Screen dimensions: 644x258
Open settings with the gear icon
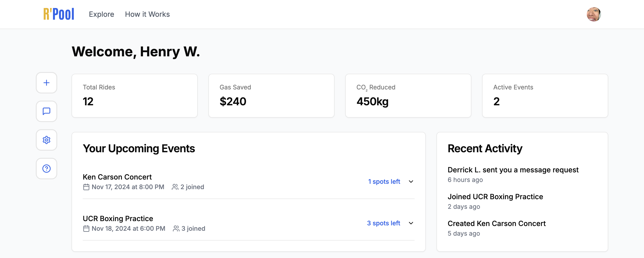tap(47, 140)
